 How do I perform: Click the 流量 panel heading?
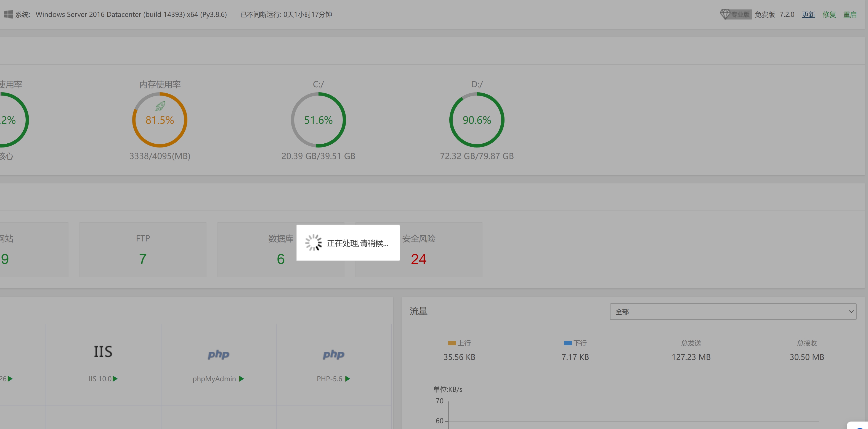pos(418,311)
